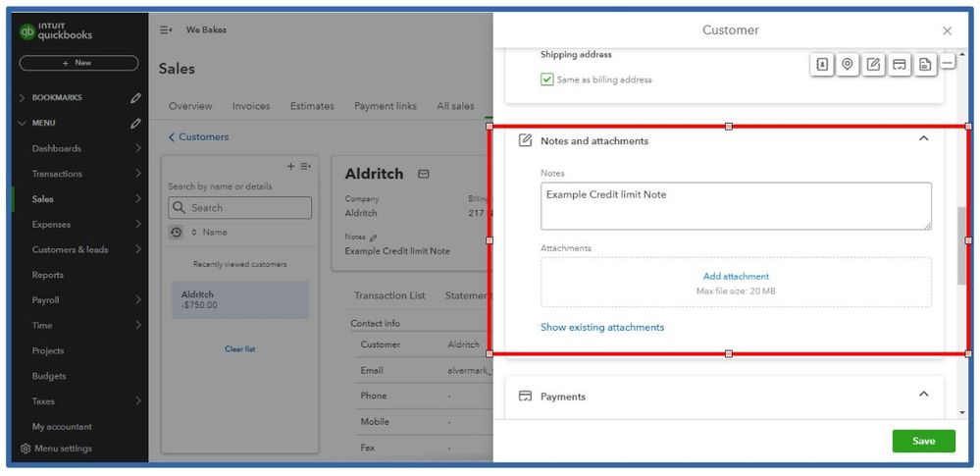
Task: Collapse the customer list panel icon
Action: click(x=306, y=167)
